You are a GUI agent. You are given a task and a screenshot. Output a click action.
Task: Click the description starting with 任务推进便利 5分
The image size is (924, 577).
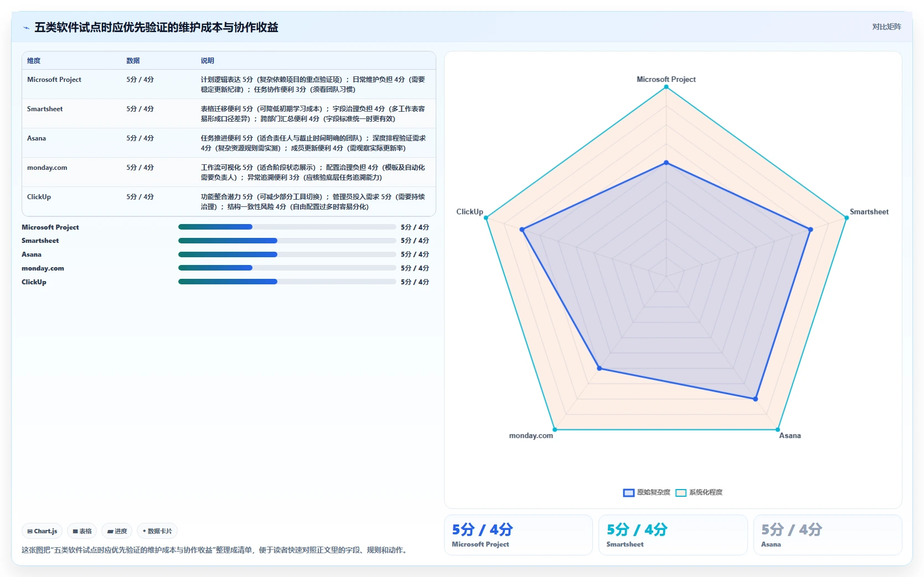[x=313, y=143]
